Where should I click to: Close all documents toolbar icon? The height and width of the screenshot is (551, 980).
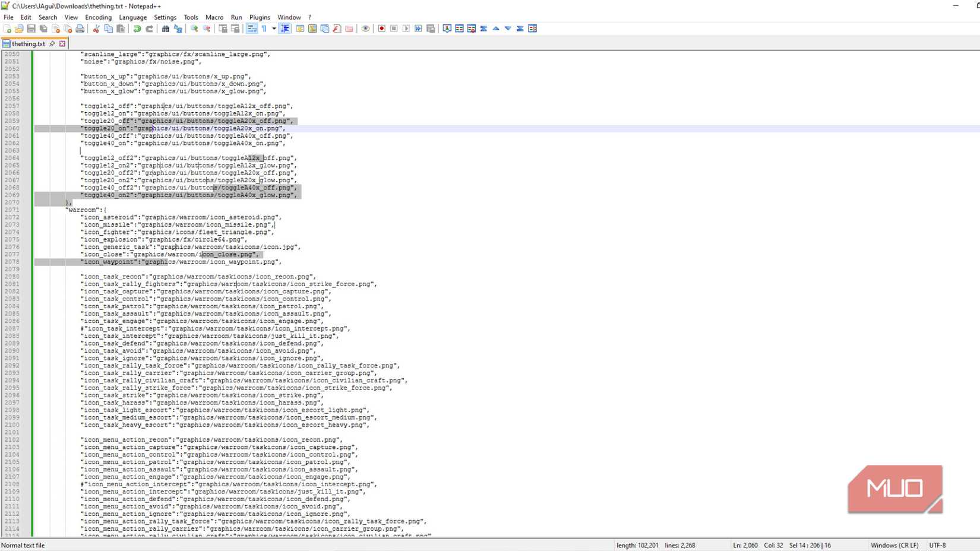pyautogui.click(x=68, y=28)
